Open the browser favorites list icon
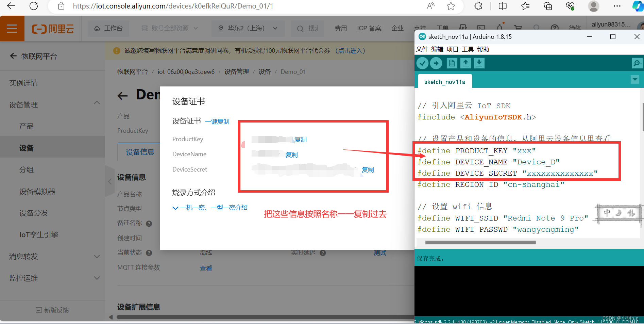 tap(525, 6)
